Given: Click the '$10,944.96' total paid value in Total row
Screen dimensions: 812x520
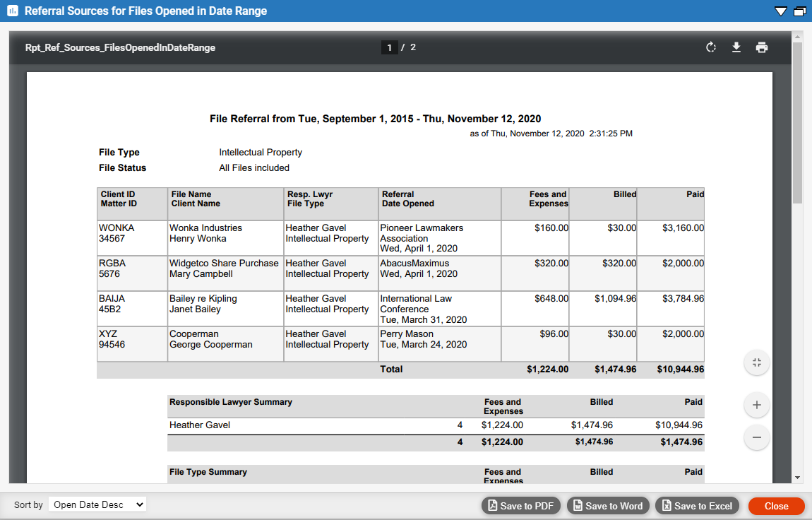Looking at the screenshot, I should point(681,370).
